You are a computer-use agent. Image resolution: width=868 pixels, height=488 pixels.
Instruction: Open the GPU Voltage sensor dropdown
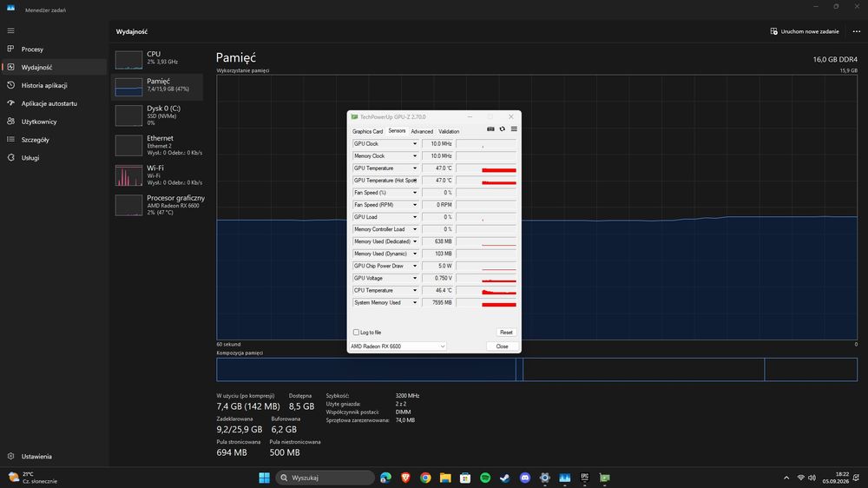point(415,278)
